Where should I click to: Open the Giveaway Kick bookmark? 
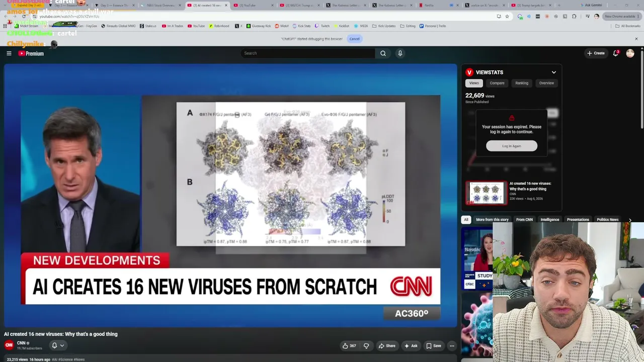[260, 26]
